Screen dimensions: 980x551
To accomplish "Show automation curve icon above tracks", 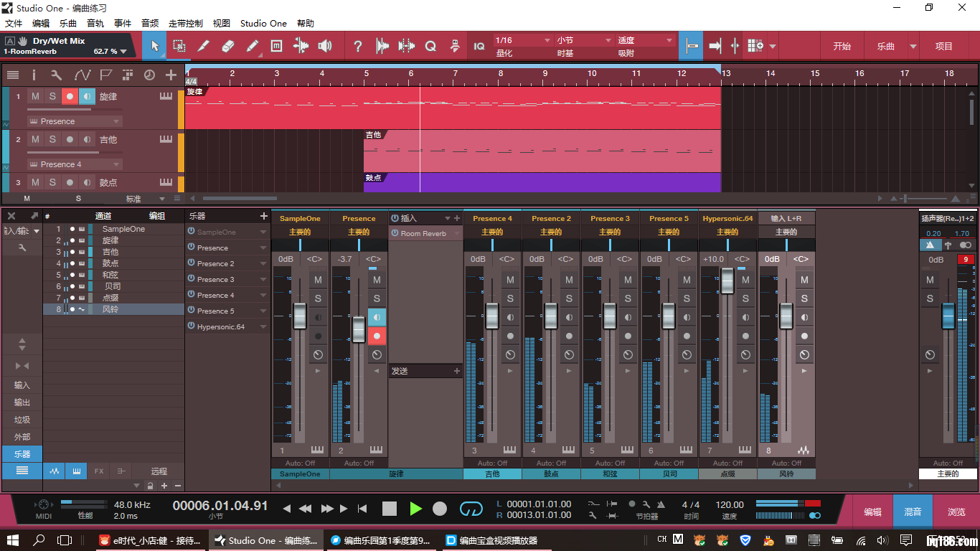I will coord(82,75).
